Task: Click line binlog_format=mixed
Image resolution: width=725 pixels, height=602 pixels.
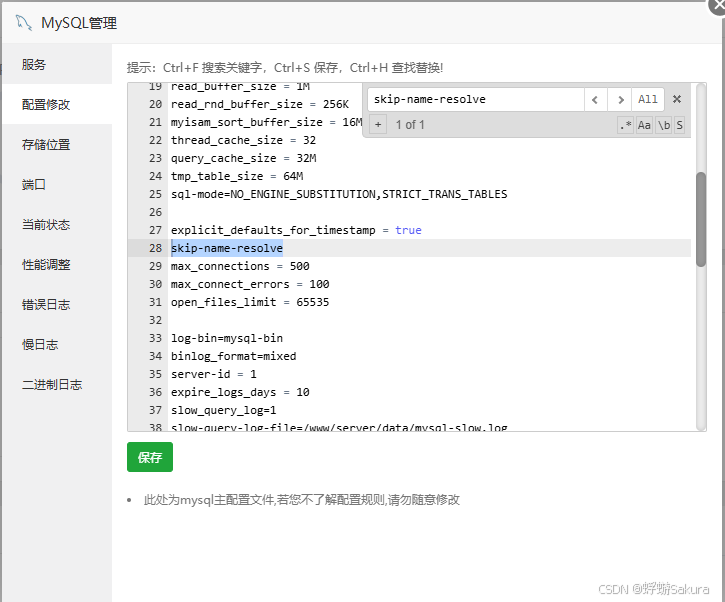Action: 233,356
